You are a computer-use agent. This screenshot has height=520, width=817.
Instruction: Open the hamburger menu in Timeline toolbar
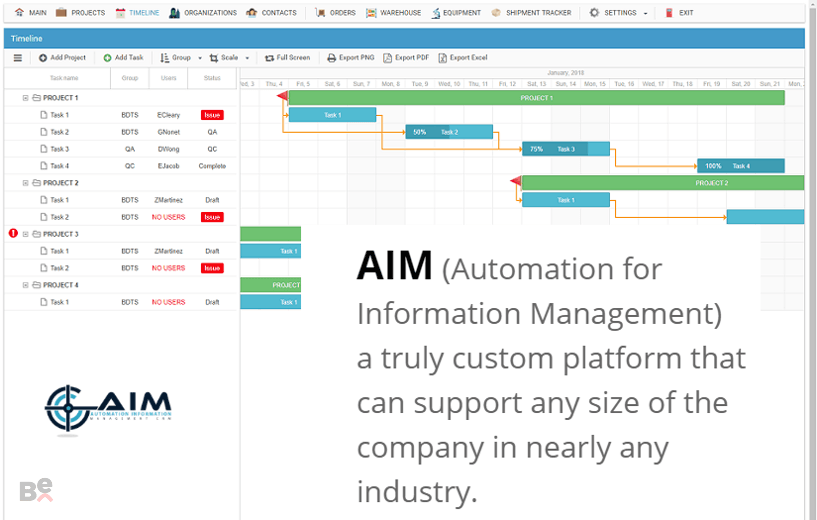pyautogui.click(x=18, y=58)
